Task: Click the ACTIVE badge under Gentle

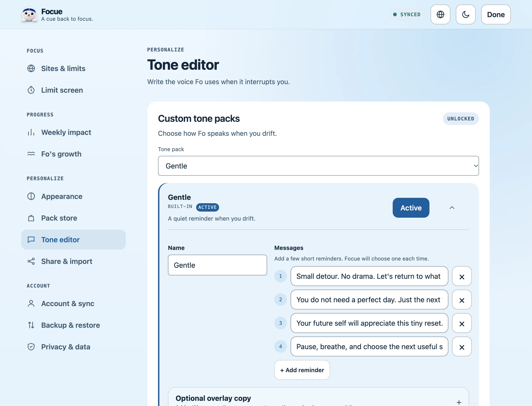Action: point(207,207)
